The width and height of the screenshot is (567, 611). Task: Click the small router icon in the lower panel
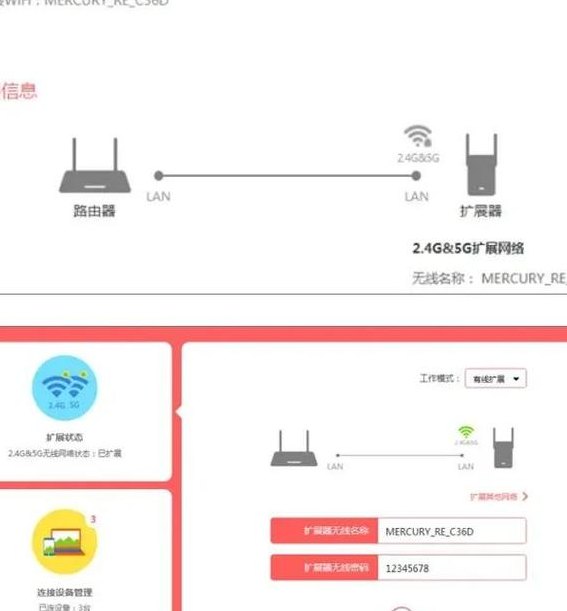pyautogui.click(x=294, y=448)
